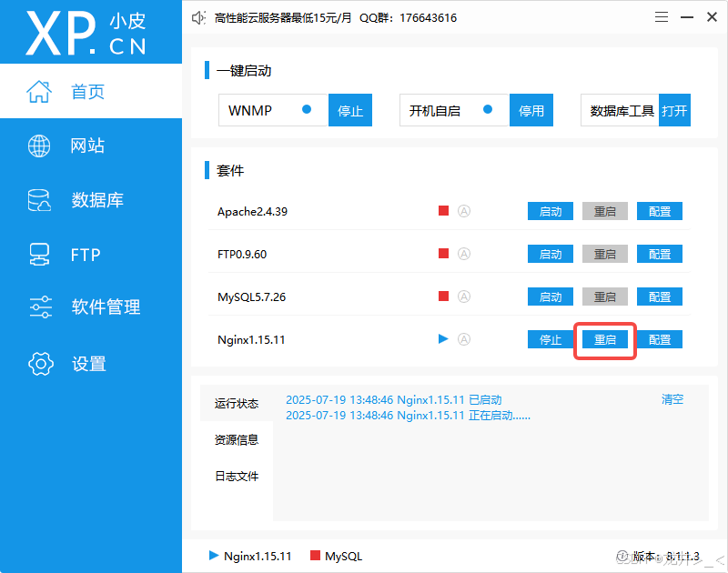Image resolution: width=728 pixels, height=573 pixels.
Task: Minimize the XP.CN window
Action: click(x=687, y=17)
